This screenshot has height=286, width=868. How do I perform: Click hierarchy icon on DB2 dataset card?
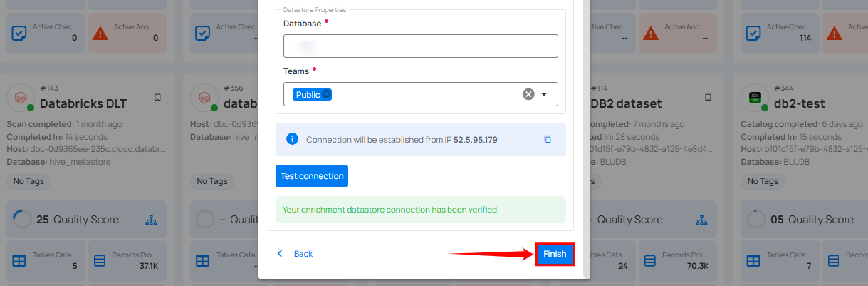point(701,220)
